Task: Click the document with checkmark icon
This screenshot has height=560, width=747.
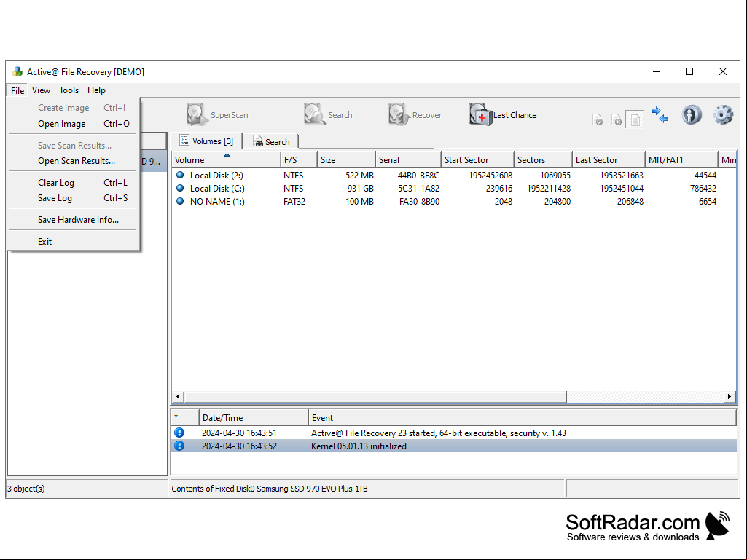Action: (598, 120)
